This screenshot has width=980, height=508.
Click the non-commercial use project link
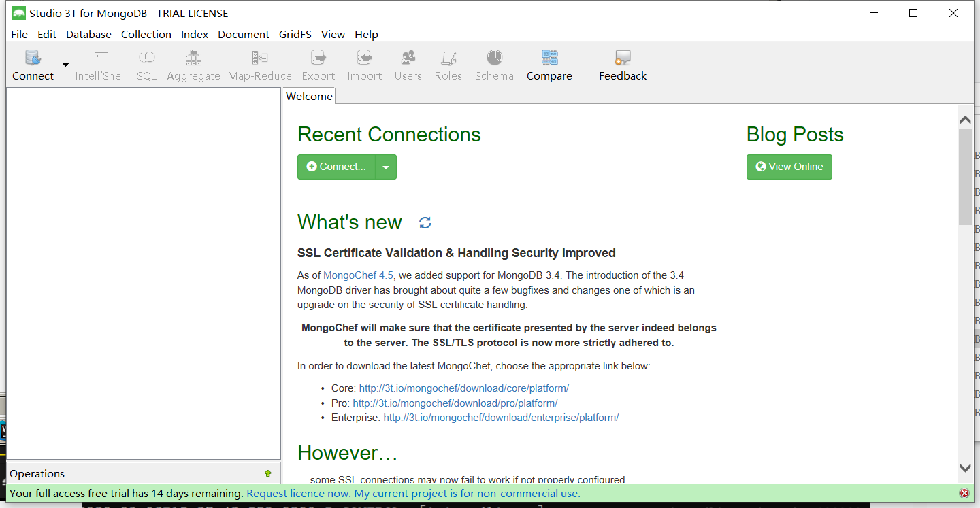coord(468,493)
